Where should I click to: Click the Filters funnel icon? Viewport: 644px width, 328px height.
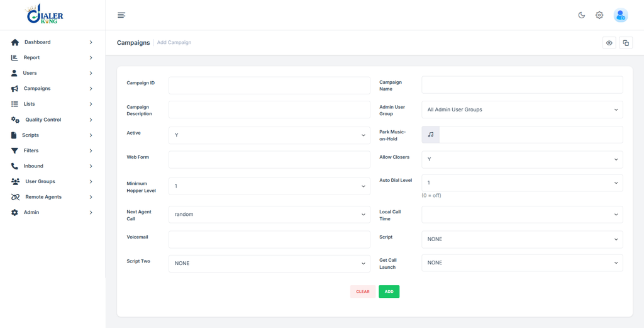[14, 150]
